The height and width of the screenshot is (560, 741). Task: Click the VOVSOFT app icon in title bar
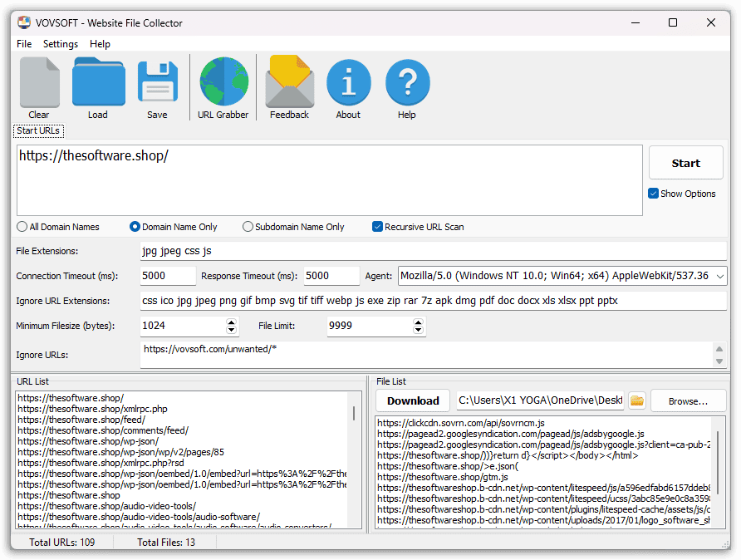click(x=24, y=22)
